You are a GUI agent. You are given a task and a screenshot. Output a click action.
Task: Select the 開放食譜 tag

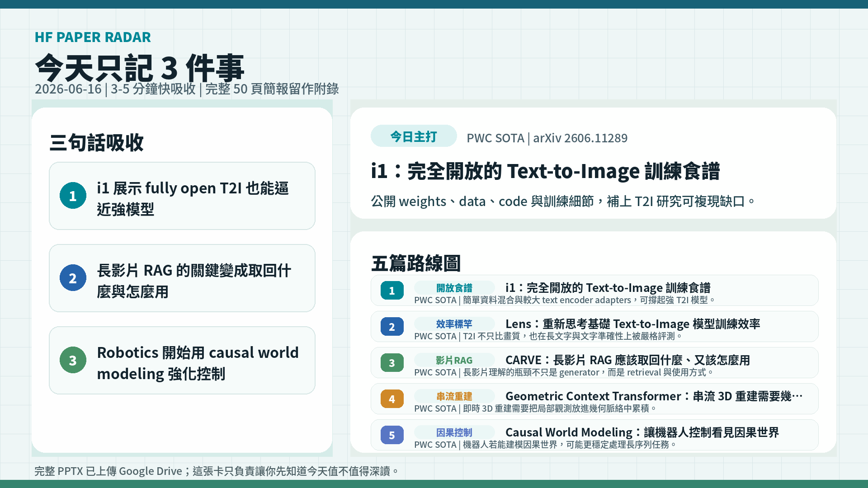click(x=454, y=288)
